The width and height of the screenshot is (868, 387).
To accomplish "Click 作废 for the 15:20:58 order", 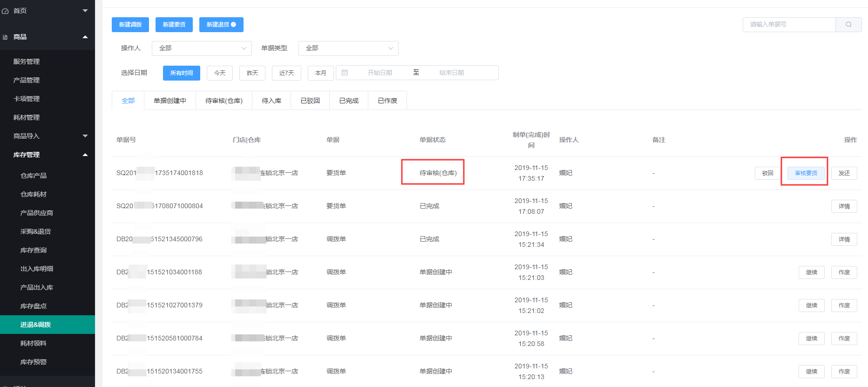I will 844,339.
